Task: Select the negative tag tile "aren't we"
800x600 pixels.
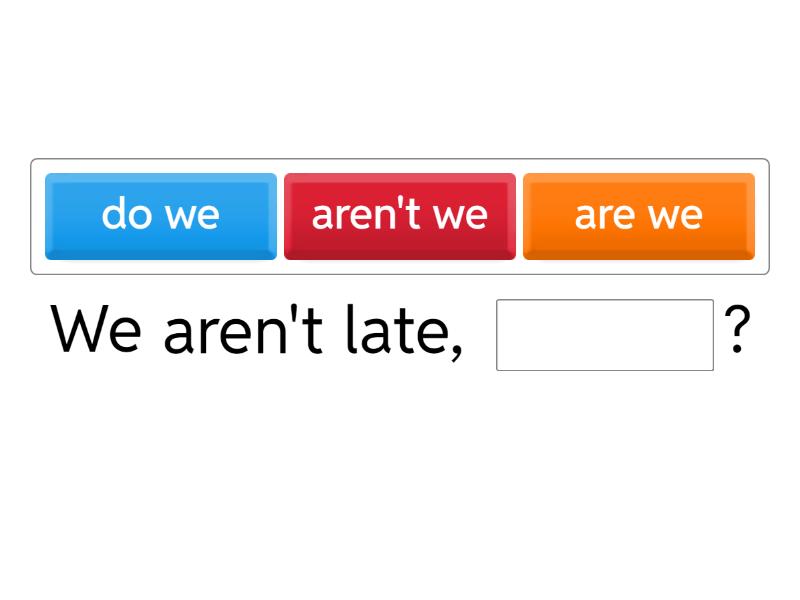Action: 400,216
